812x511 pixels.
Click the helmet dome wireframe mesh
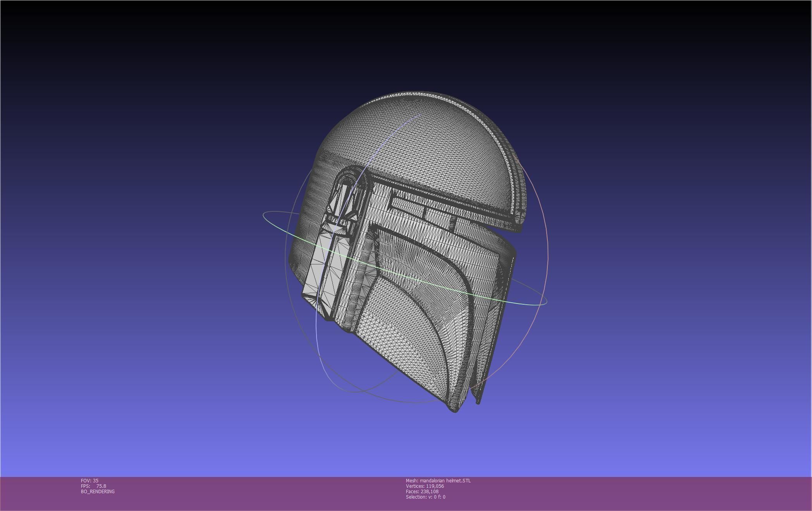[x=422, y=155]
